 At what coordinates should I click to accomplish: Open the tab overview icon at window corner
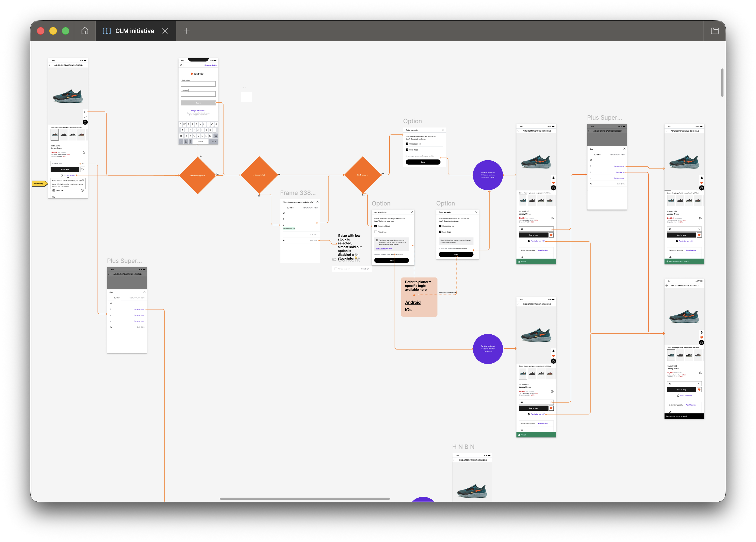[715, 31]
